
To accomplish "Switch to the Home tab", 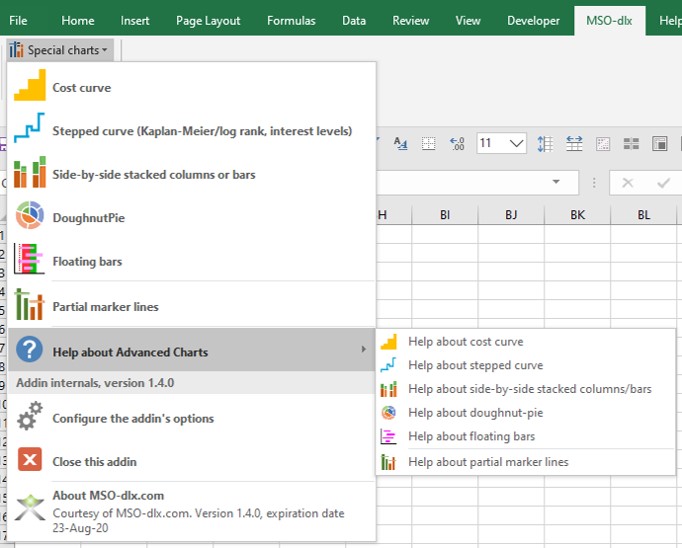I will [78, 20].
